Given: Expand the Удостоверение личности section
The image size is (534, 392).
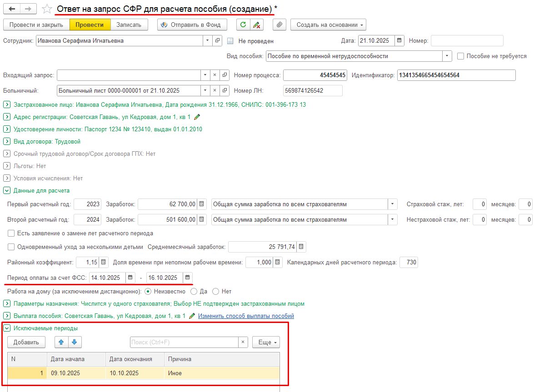Looking at the screenshot, I should point(7,129).
